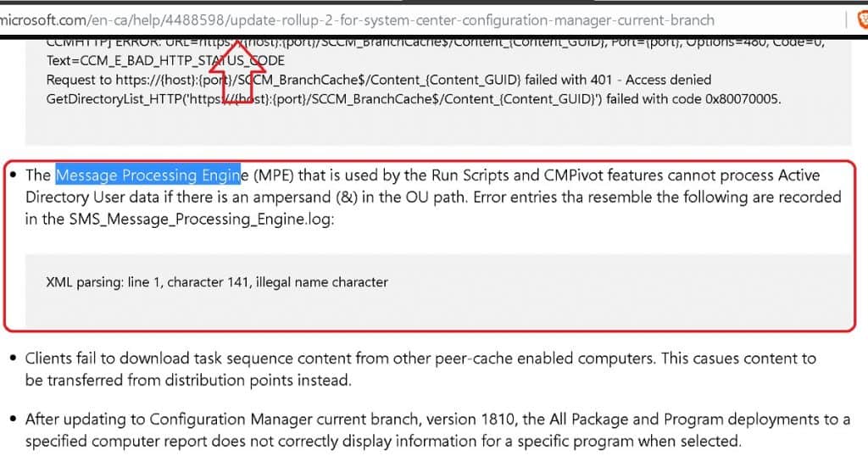
Task: Click the "failed with 401 - Access denied" log line
Action: [x=379, y=80]
